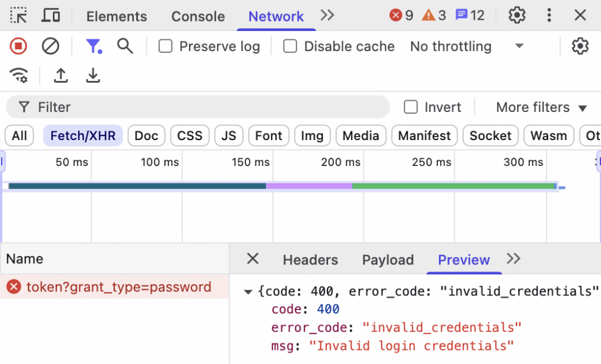Open the Headers tab of request

[x=310, y=260]
